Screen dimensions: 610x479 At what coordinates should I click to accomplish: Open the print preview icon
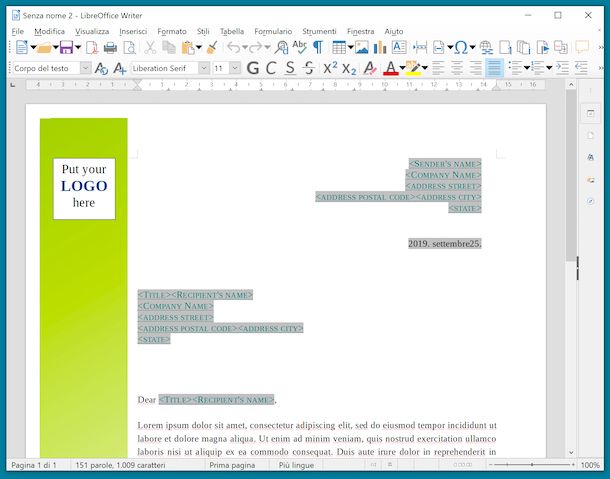[x=129, y=47]
